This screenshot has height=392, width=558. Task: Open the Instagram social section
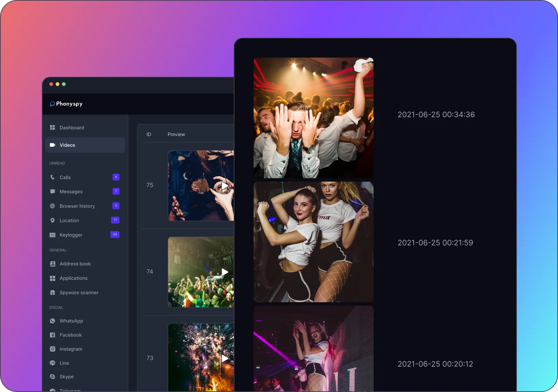(71, 349)
